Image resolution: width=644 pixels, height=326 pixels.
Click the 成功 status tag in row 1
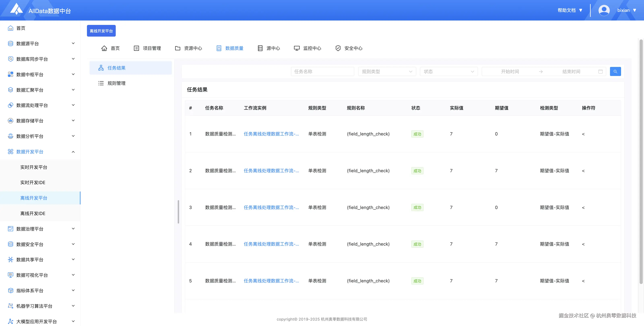pyautogui.click(x=417, y=134)
